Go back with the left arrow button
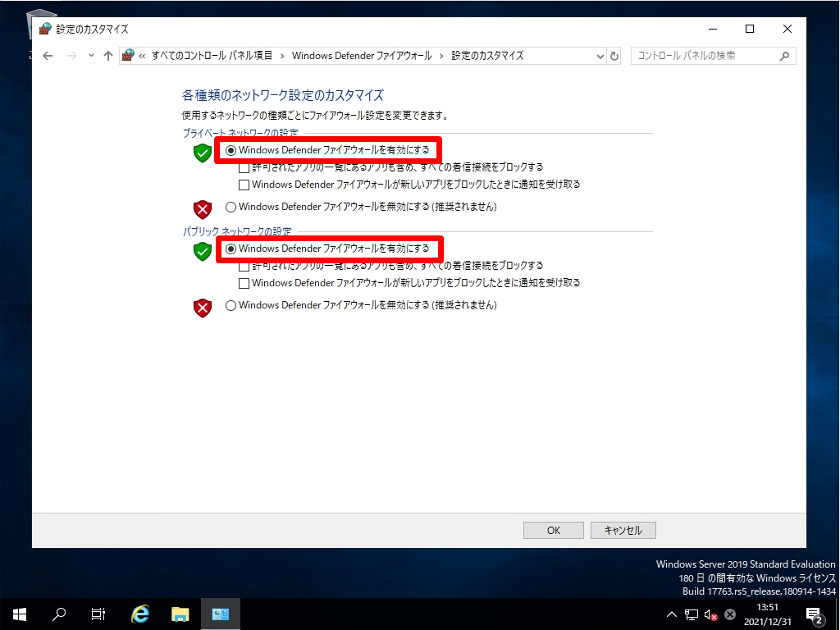 48,56
